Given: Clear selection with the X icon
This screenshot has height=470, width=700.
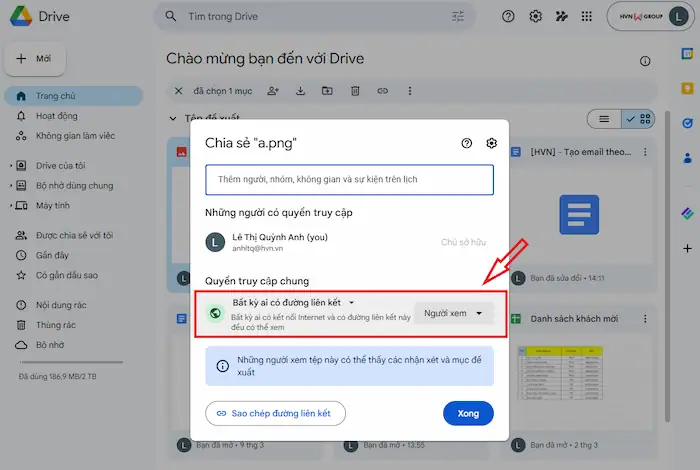Looking at the screenshot, I should [x=179, y=91].
